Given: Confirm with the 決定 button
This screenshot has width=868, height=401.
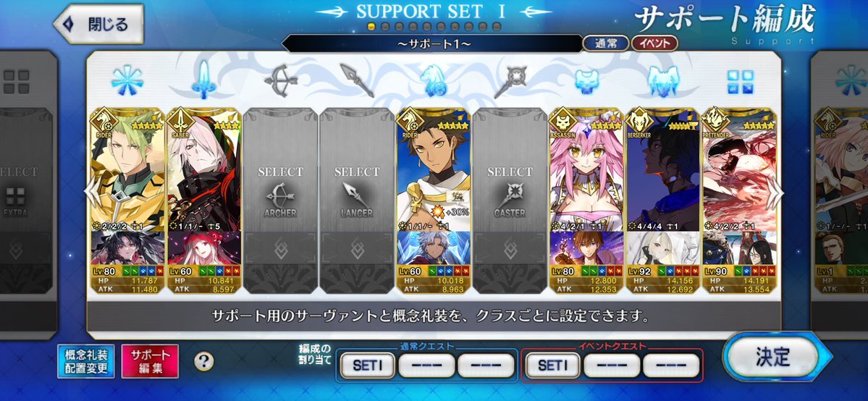Looking at the screenshot, I should tap(772, 358).
